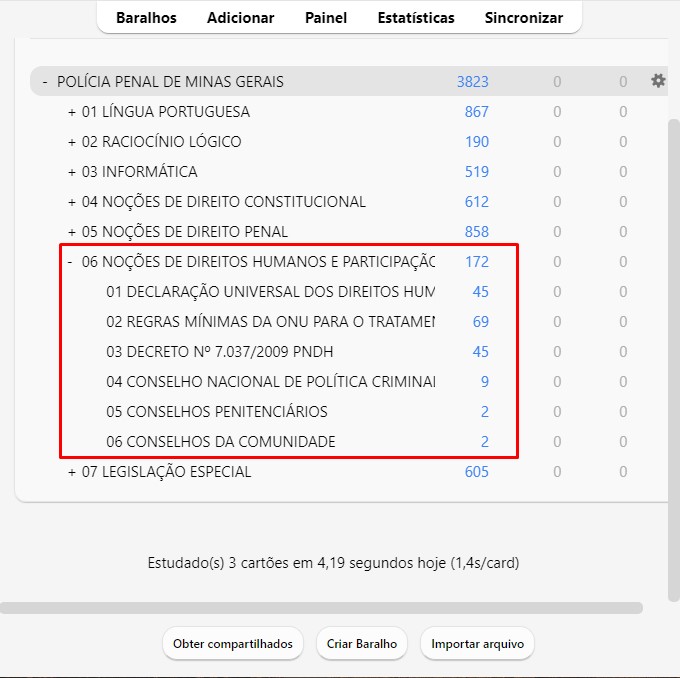Open 06 NOÇÕES DE DIREITOS HUMANOS deck
The height and width of the screenshot is (678, 680).
(x=258, y=262)
